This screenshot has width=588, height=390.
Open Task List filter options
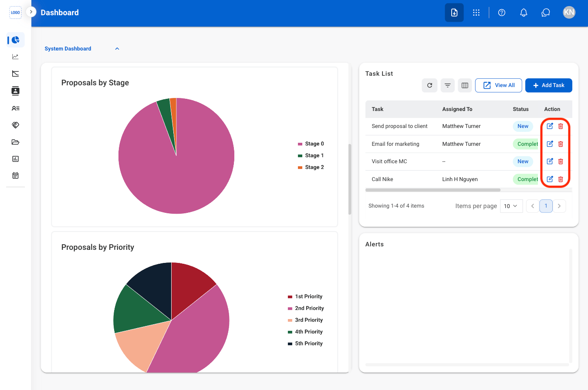(x=447, y=85)
